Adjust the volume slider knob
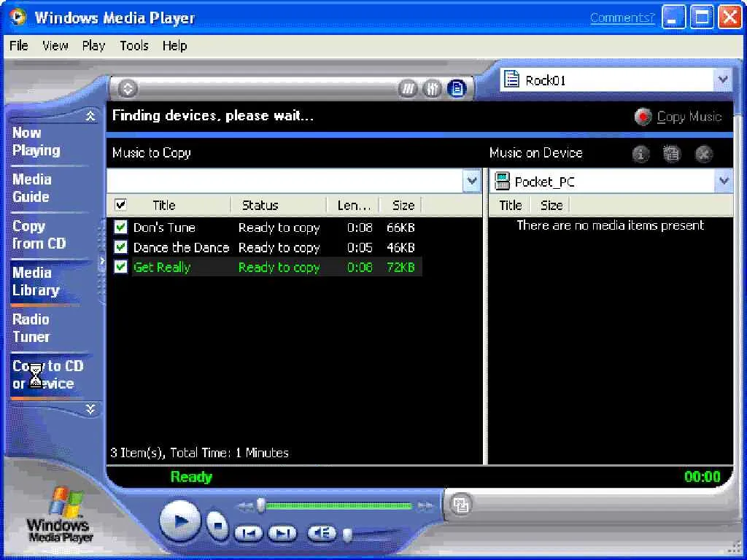Viewport: 747px width, 560px height. [x=348, y=535]
